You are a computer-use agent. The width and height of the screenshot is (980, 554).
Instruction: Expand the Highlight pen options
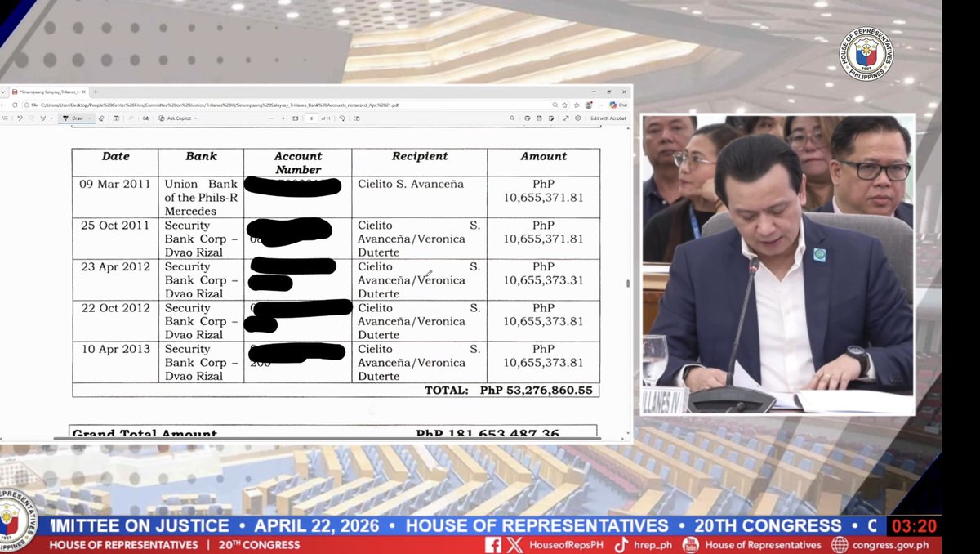[51, 118]
